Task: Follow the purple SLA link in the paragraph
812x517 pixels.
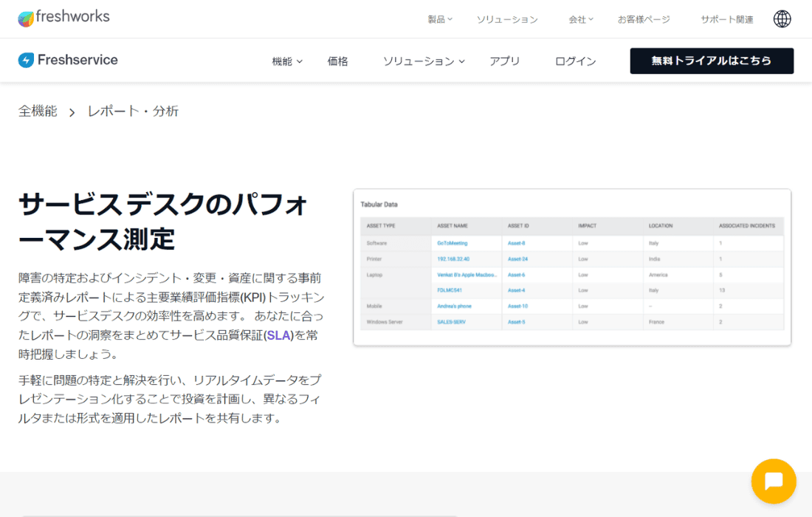Action: (278, 335)
